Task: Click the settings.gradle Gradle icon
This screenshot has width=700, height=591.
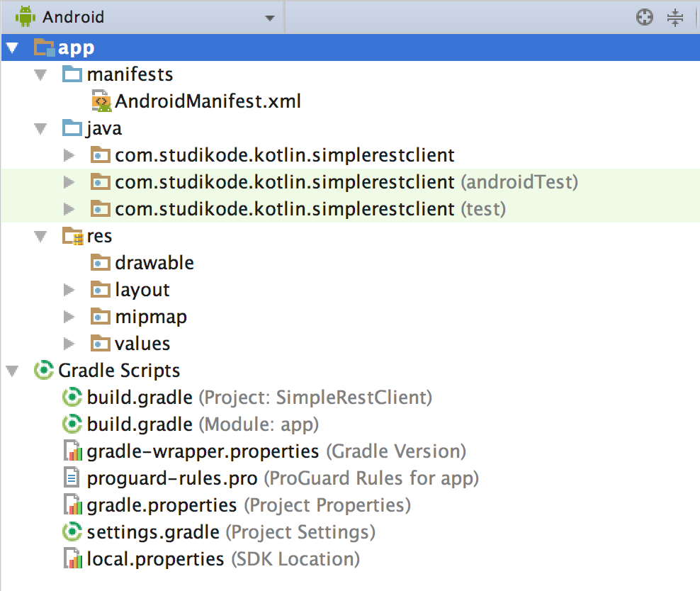Action: point(72,531)
